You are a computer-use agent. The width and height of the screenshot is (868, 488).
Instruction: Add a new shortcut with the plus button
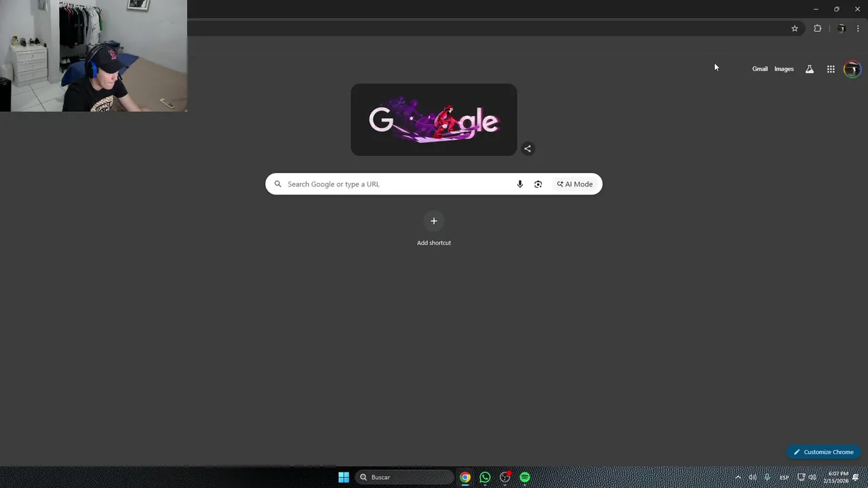pos(434,221)
